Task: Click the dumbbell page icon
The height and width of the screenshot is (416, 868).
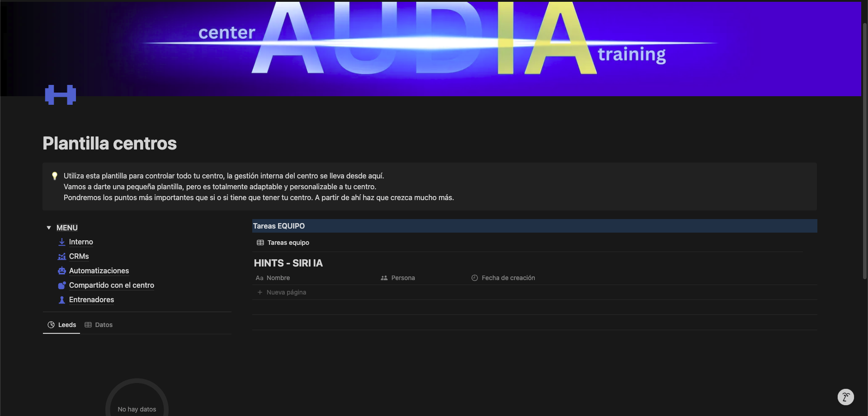Action: (61, 95)
